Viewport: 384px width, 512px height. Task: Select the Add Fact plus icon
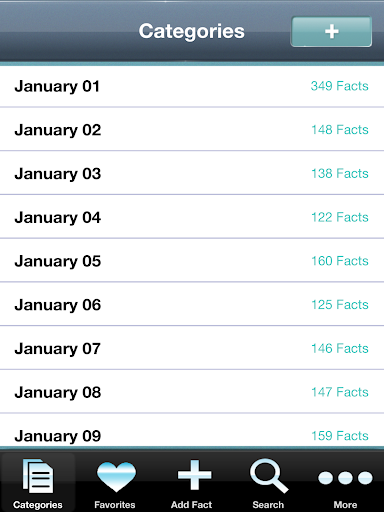195,475
